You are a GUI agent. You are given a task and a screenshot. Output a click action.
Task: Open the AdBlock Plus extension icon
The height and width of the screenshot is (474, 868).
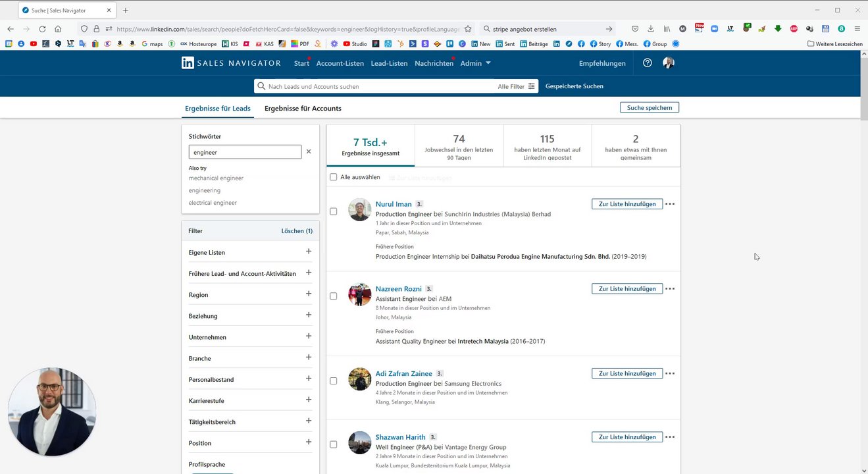pyautogui.click(x=794, y=29)
